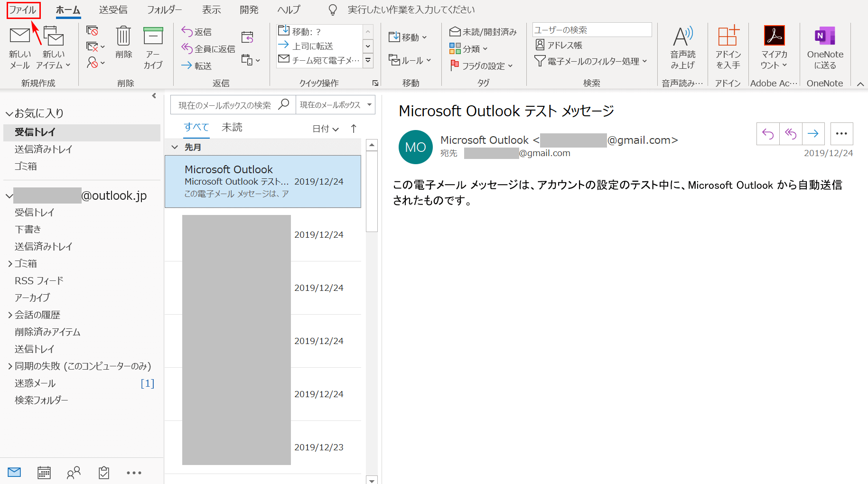This screenshot has width=868, height=484.
Task: Open the File (ファイル) tab
Action: click(x=23, y=10)
